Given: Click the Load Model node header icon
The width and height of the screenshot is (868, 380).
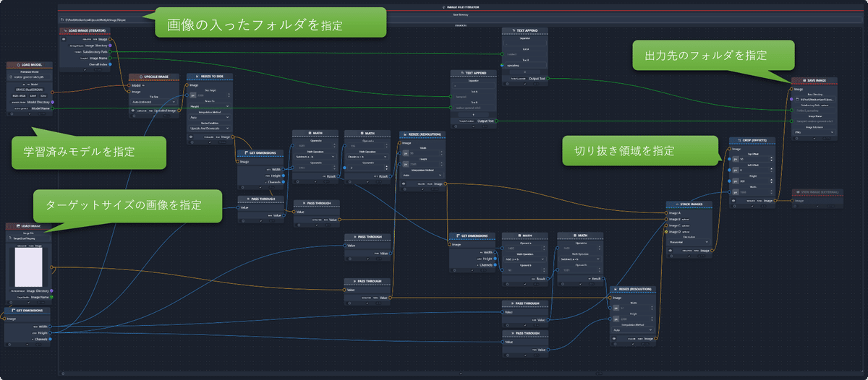Looking at the screenshot, I should (x=19, y=64).
